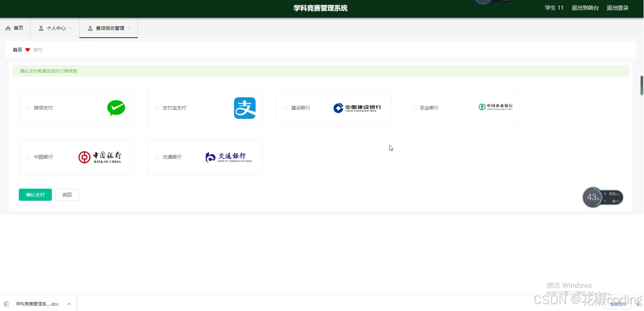
Task: Click the Agricultural Bank of China logo
Action: pos(495,107)
